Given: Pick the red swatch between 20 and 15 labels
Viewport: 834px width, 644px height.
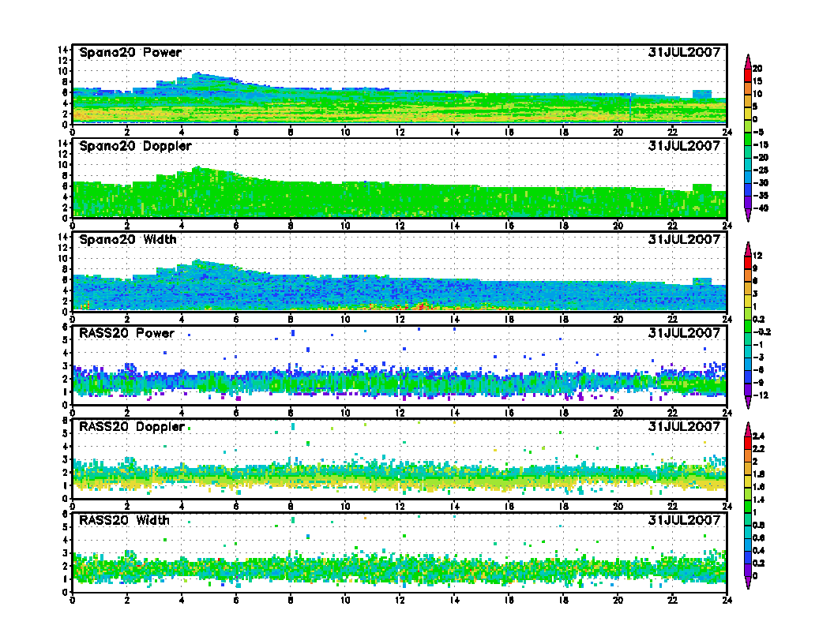Looking at the screenshot, I should pos(748,75).
